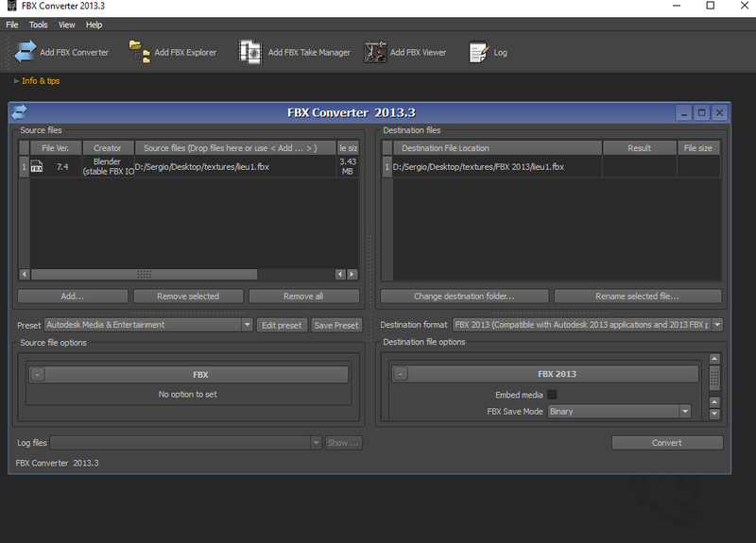Click row number 1 in destination list
The width and height of the screenshot is (756, 543).
tap(387, 167)
